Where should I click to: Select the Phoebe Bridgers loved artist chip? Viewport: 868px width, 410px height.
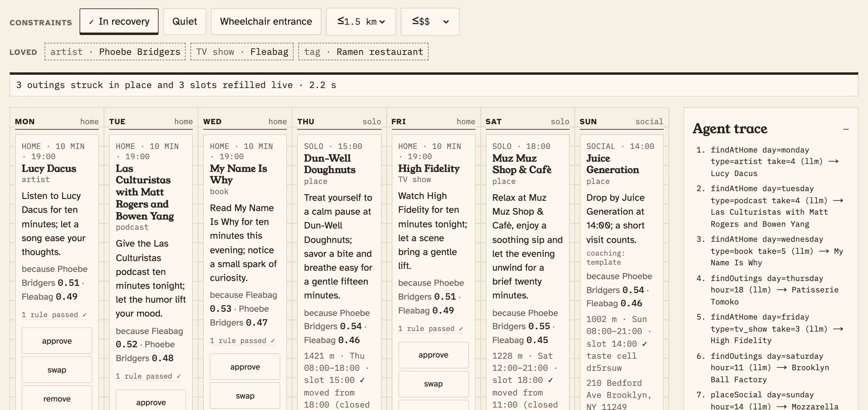pyautogui.click(x=115, y=52)
